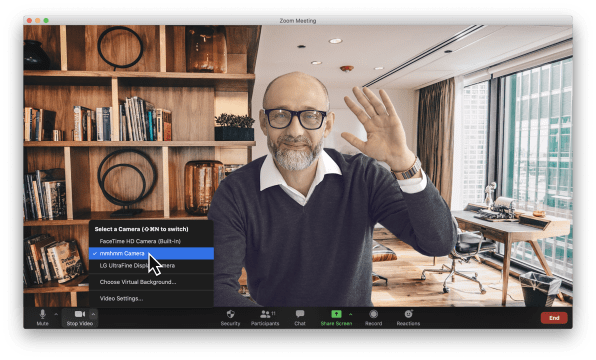Screen dimensions: 596x360
Task: Mute the microphone icon
Action: [43, 314]
